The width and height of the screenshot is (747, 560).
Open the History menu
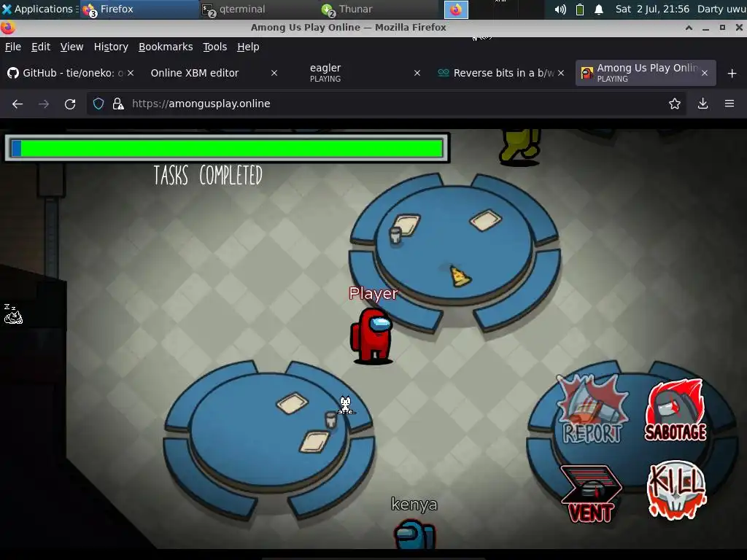click(111, 47)
